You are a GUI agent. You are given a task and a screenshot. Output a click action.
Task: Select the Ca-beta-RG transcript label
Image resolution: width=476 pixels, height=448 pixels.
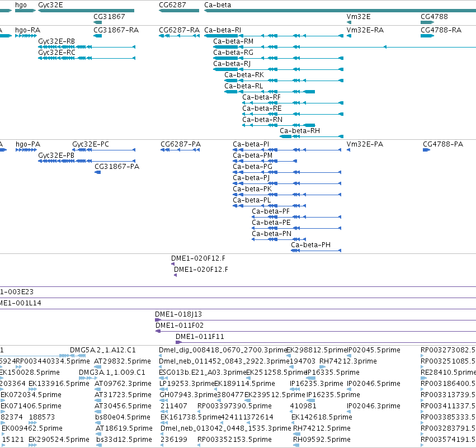point(233,53)
